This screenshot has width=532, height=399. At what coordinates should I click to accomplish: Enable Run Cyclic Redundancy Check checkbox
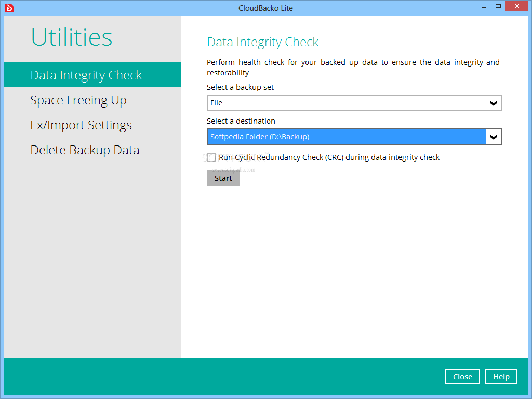[211, 157]
